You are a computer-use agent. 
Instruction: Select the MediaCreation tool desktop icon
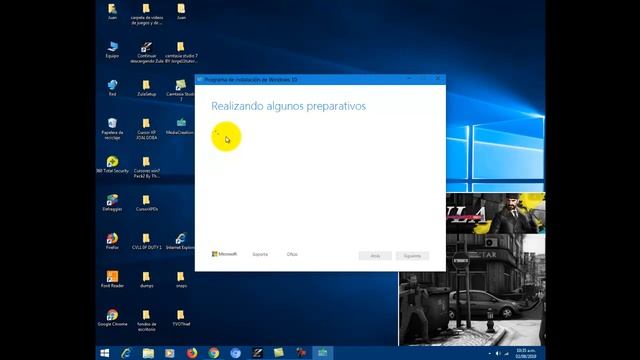pos(180,126)
